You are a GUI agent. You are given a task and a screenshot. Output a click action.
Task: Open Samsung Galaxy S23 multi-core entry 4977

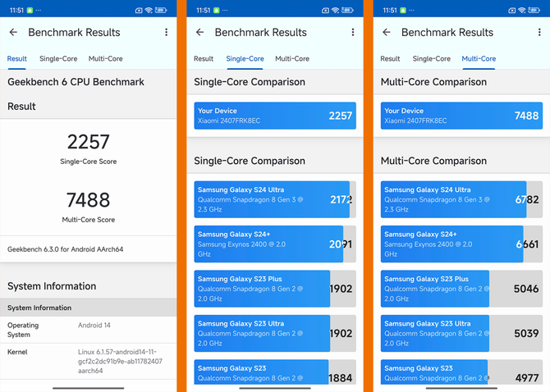(461, 372)
